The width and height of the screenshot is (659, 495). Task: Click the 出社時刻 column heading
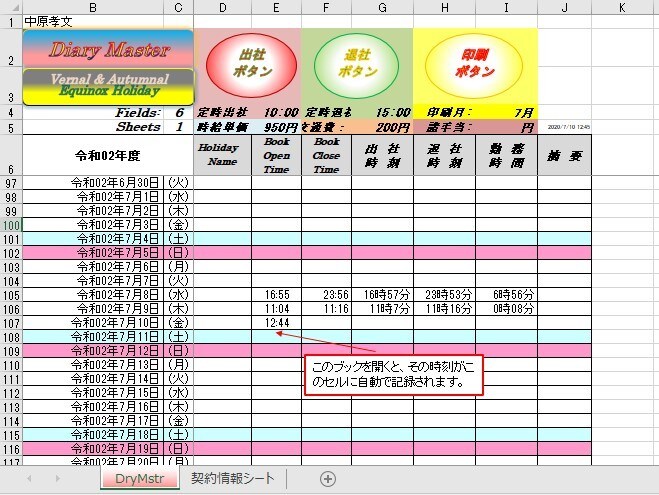(x=382, y=155)
